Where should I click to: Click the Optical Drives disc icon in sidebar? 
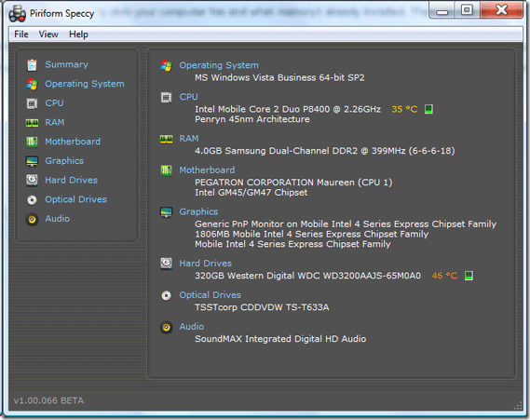pos(32,200)
